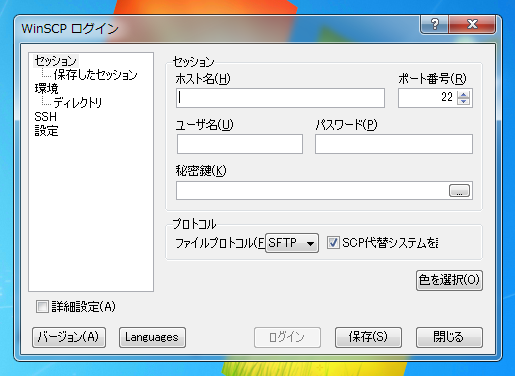Click the 保存 button
515x376 pixels.
click(x=368, y=337)
